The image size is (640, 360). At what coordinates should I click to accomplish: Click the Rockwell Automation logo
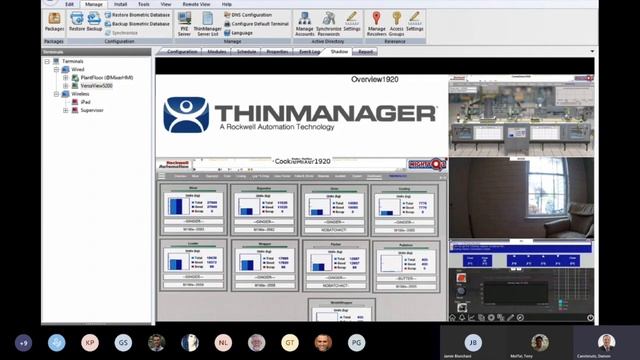point(174,164)
